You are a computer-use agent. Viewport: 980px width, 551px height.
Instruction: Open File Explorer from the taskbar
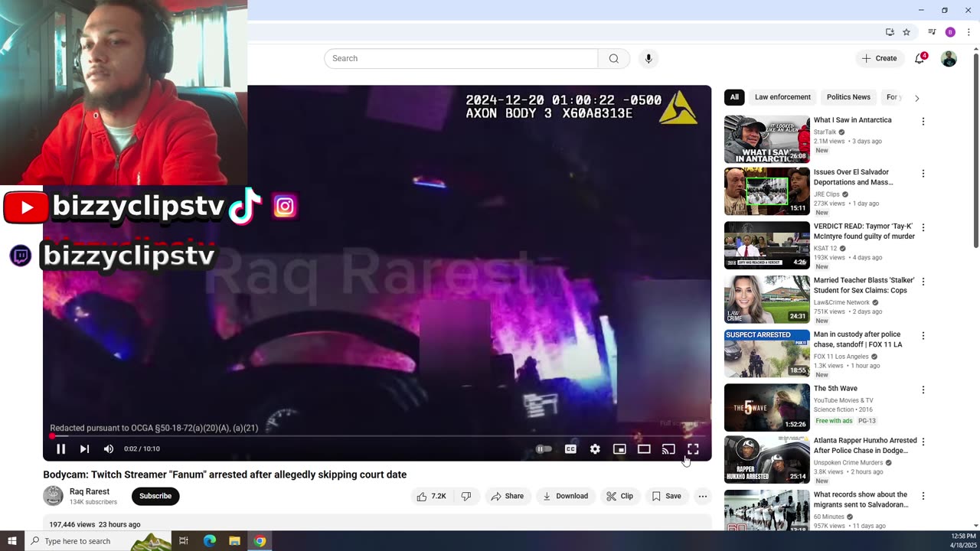234,541
